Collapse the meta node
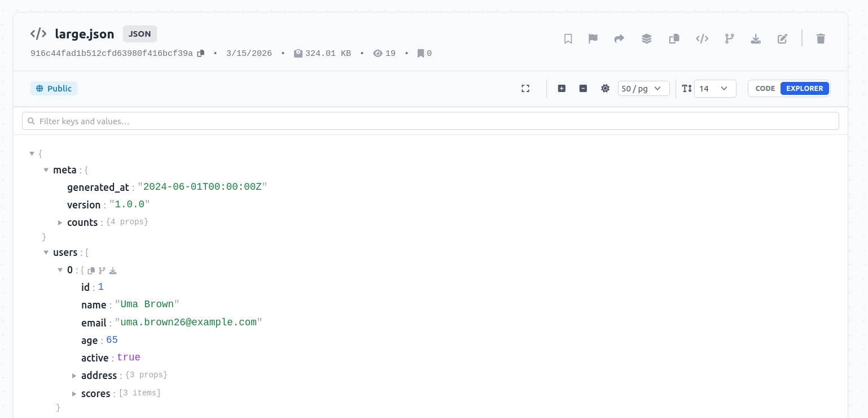The image size is (868, 418). coord(46,170)
